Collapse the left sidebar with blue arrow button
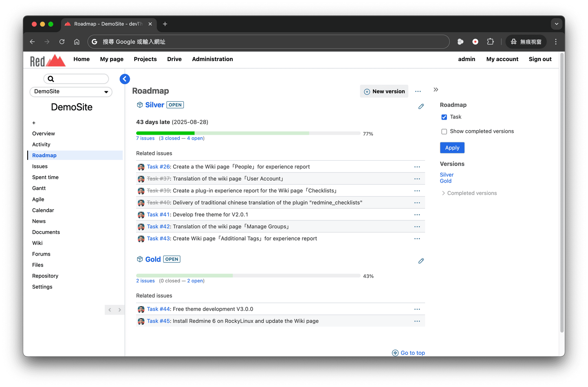This screenshot has width=588, height=387. [125, 79]
